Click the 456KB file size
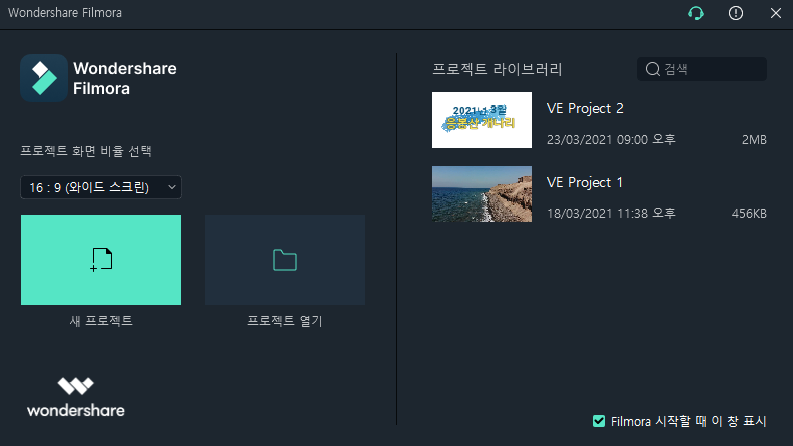 pyautogui.click(x=749, y=213)
